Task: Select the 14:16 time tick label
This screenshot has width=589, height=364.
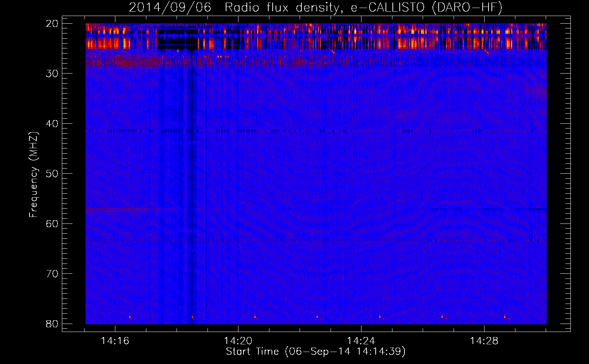Action: click(115, 341)
